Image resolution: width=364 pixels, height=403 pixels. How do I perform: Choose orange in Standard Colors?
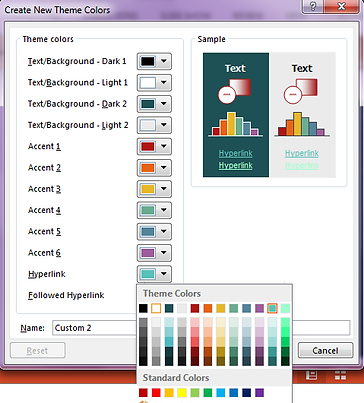tap(169, 393)
